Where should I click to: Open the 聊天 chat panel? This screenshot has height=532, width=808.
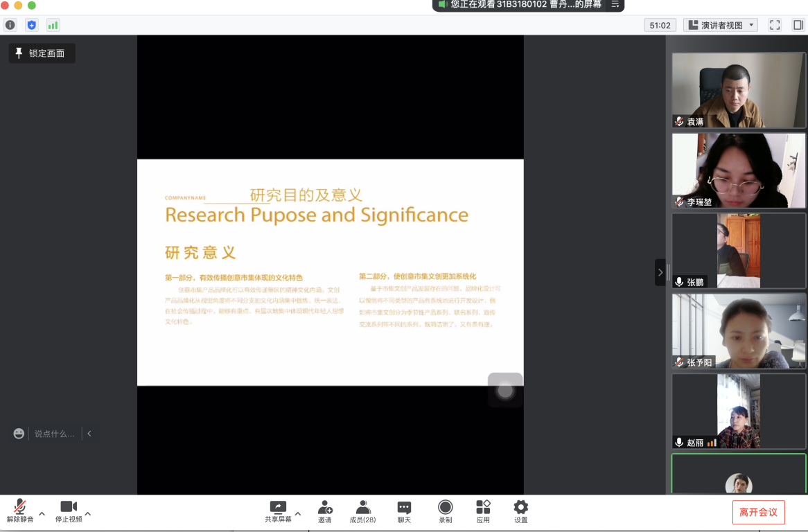[x=404, y=511]
